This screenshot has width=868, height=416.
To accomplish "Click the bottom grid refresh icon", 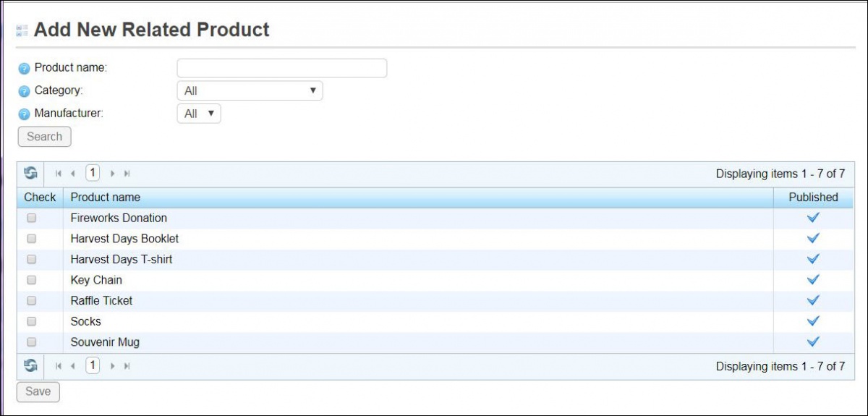I will pos(30,366).
